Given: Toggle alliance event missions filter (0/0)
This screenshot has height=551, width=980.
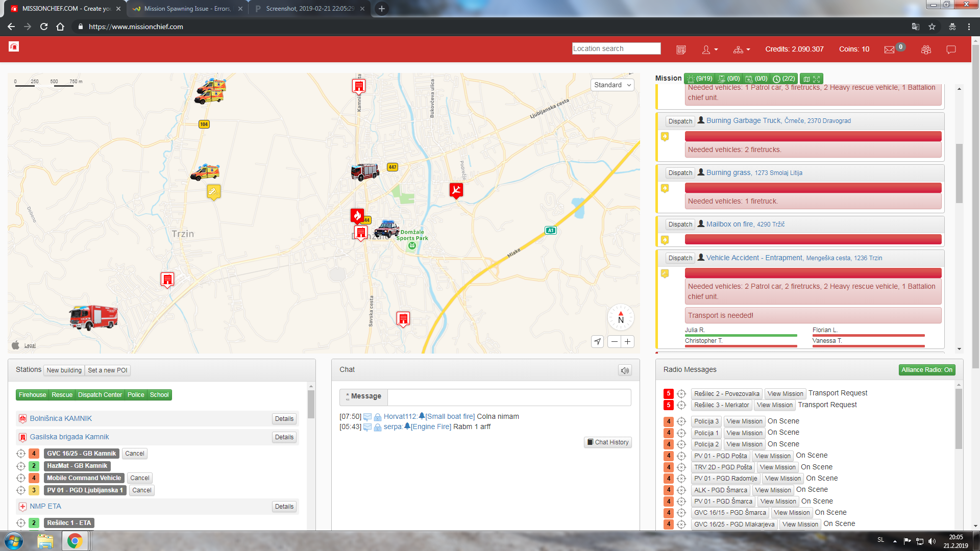Looking at the screenshot, I should point(756,79).
